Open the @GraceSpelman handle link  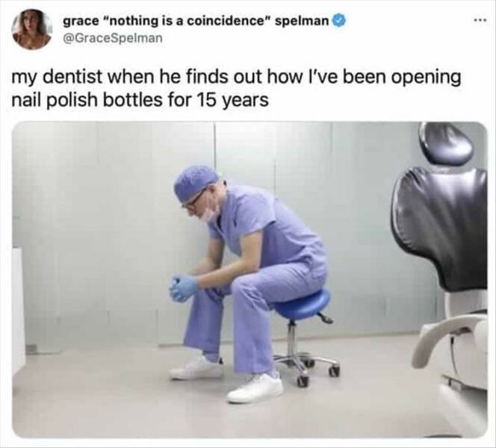click(113, 38)
